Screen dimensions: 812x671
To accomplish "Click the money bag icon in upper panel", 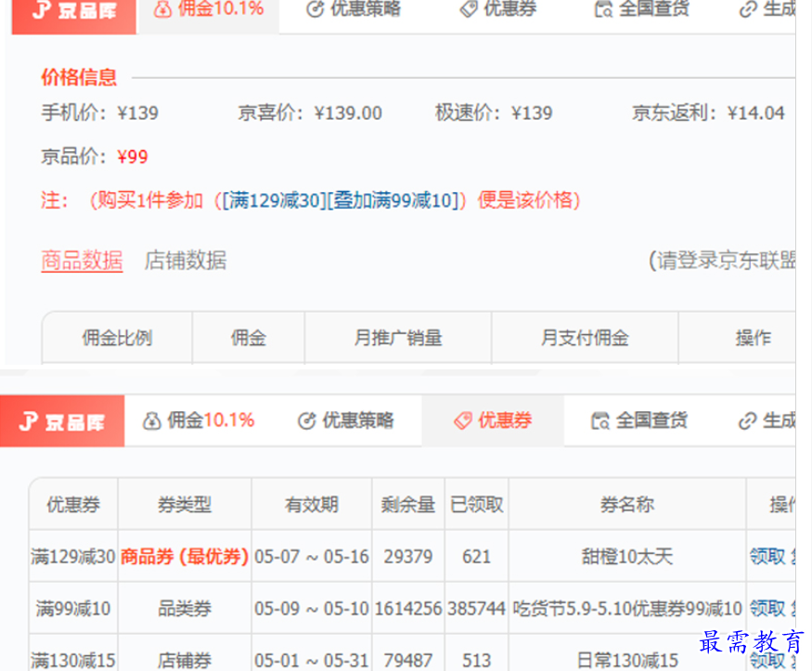I will [162, 9].
